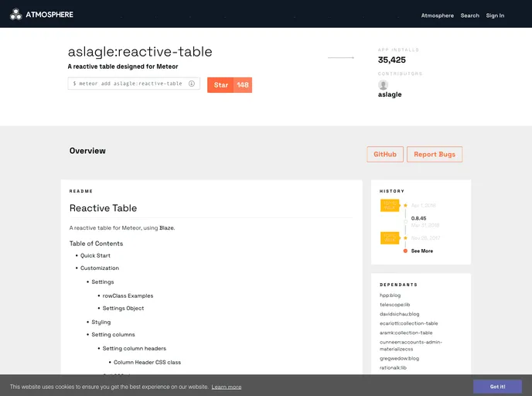Open the GitHub repository button

click(x=385, y=155)
